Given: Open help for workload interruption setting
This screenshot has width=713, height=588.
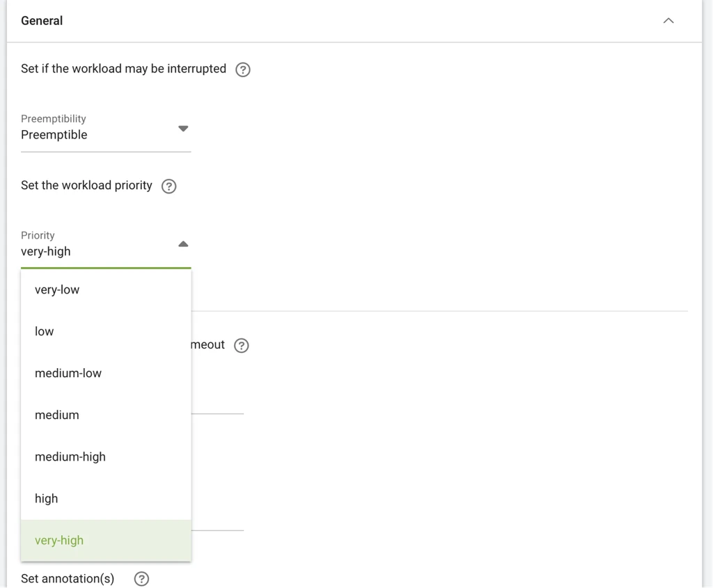Looking at the screenshot, I should [243, 70].
